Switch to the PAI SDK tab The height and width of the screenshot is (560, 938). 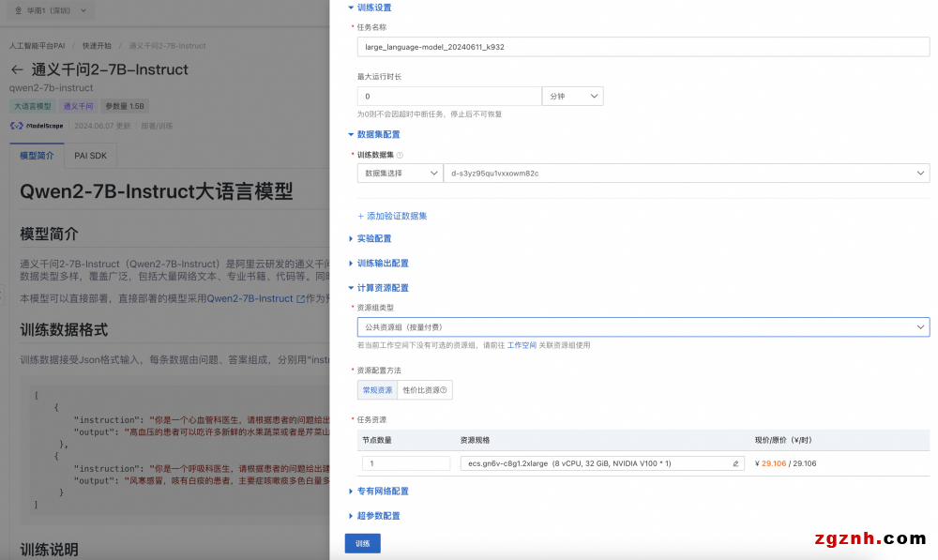click(91, 156)
